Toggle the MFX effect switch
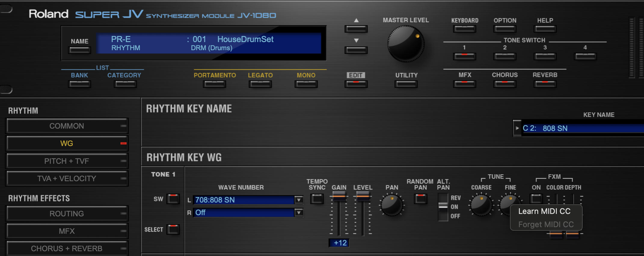The image size is (644, 256). click(465, 84)
